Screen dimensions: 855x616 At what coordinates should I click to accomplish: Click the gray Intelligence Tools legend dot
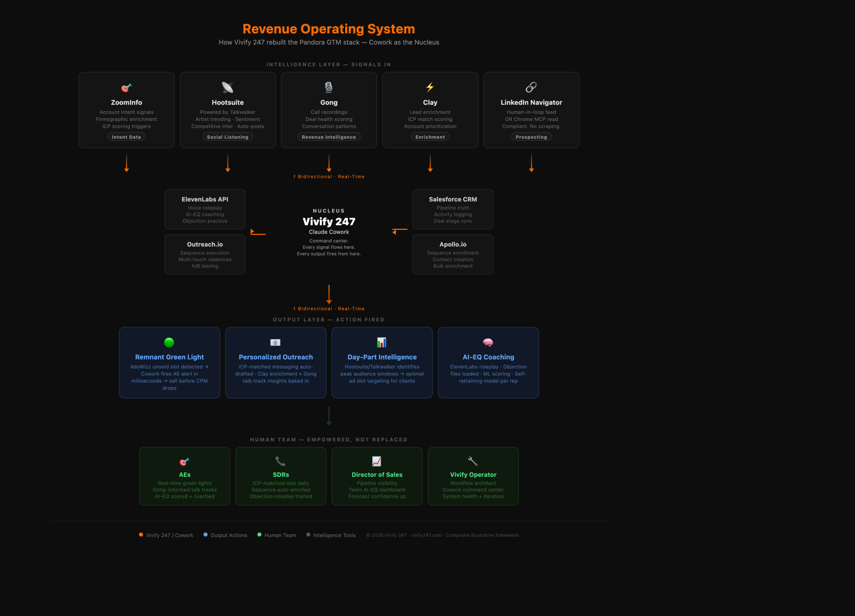tap(308, 535)
